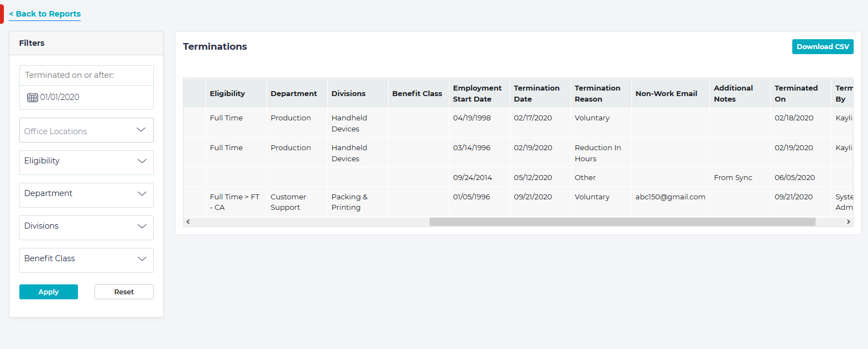Click the Termination Date column header
Screen dimensions: 868x349
(536, 93)
